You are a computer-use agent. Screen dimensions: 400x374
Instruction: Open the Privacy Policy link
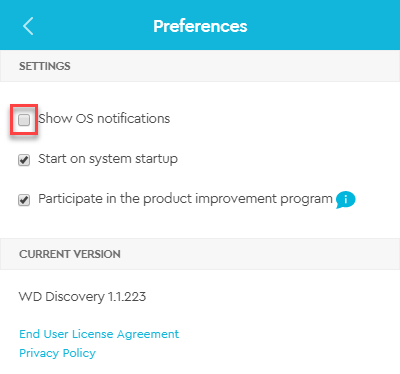click(57, 353)
